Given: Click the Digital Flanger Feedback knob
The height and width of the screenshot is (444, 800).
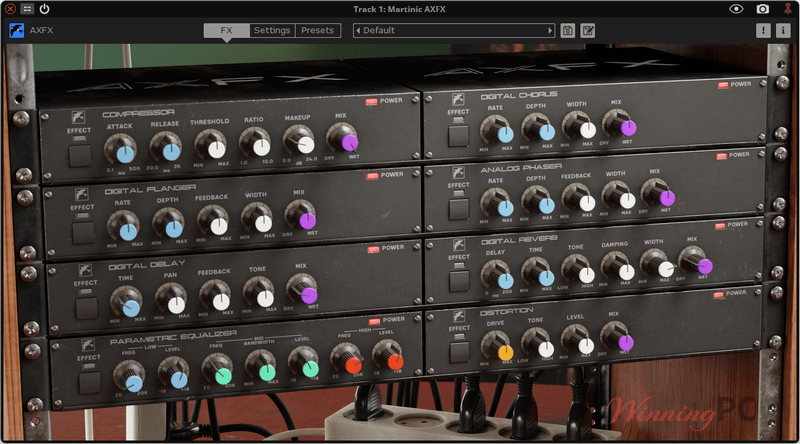Looking at the screenshot, I should click(x=213, y=220).
